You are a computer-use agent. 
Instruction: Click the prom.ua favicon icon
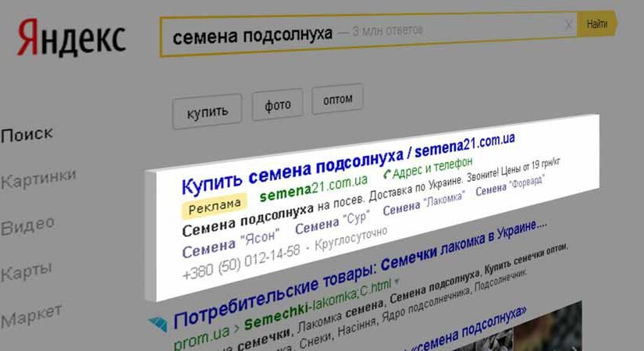click(158, 324)
